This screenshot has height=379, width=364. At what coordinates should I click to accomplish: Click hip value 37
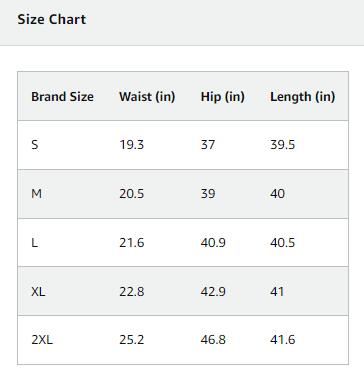tap(208, 145)
